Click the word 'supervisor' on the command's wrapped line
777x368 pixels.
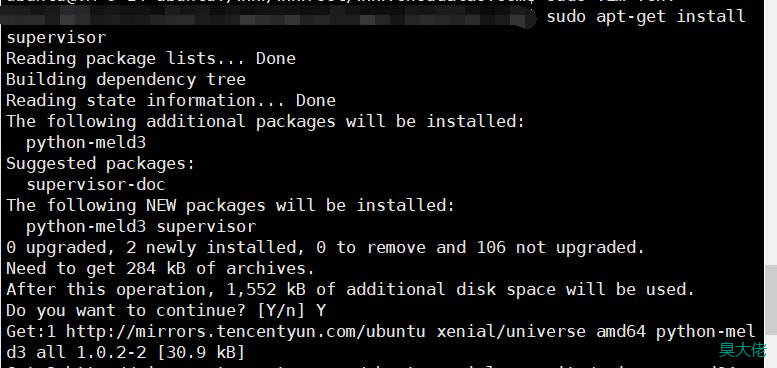pyautogui.click(x=56, y=38)
